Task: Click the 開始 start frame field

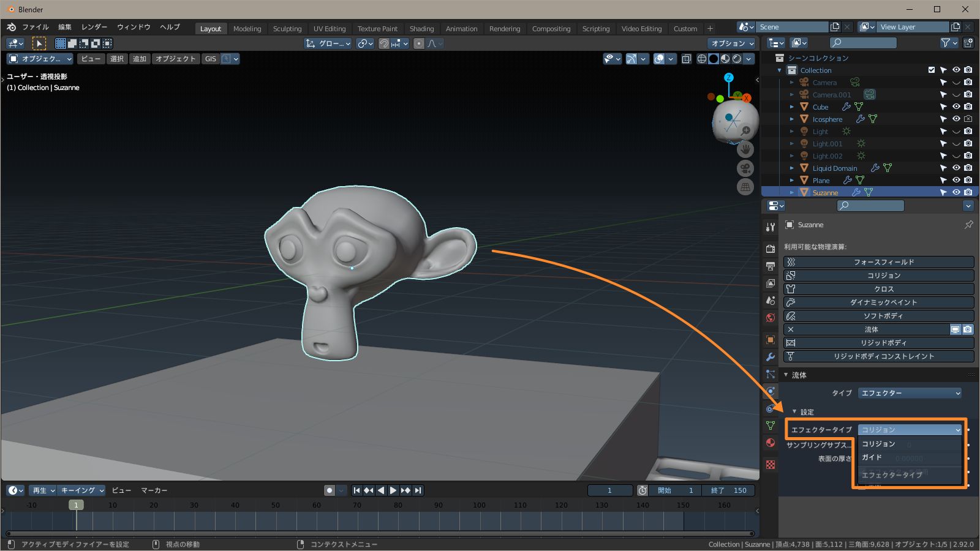Action: point(674,490)
